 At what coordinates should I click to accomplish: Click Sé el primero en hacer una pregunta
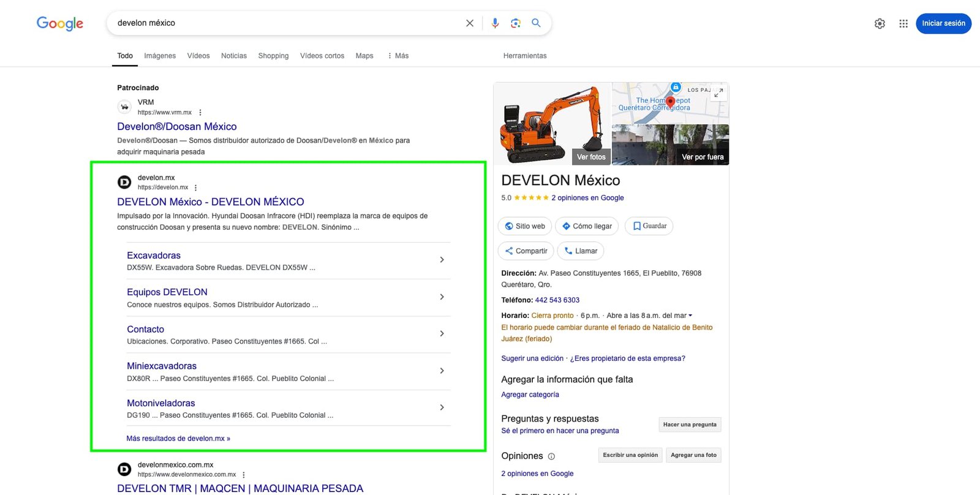[560, 431]
